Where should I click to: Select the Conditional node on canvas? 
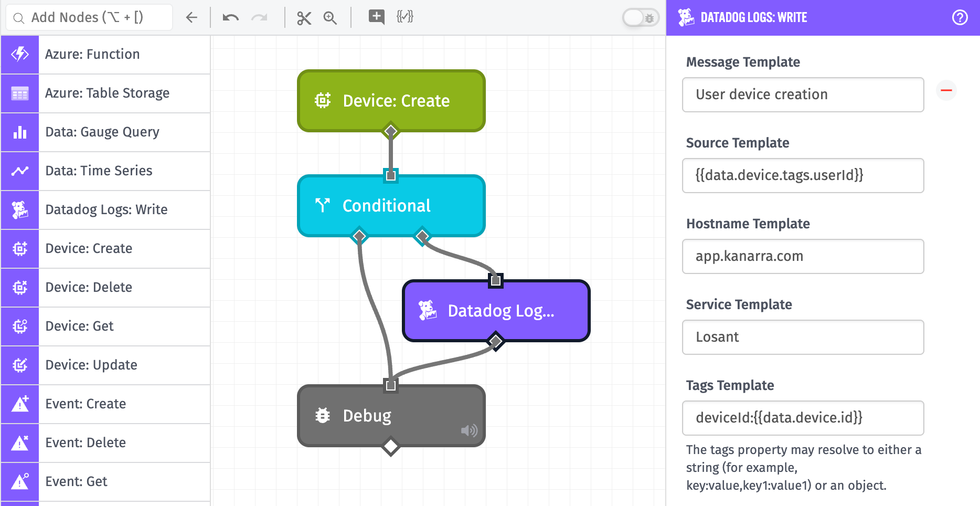click(x=391, y=205)
